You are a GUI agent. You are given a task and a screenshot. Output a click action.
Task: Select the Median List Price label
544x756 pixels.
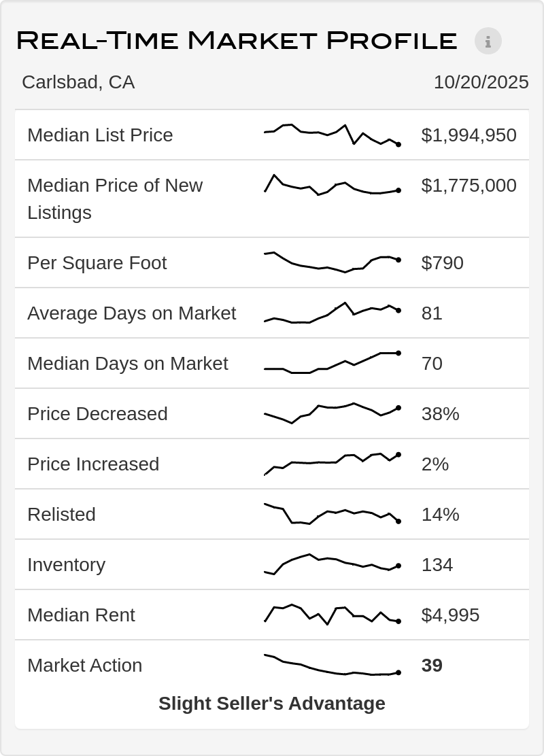click(100, 135)
